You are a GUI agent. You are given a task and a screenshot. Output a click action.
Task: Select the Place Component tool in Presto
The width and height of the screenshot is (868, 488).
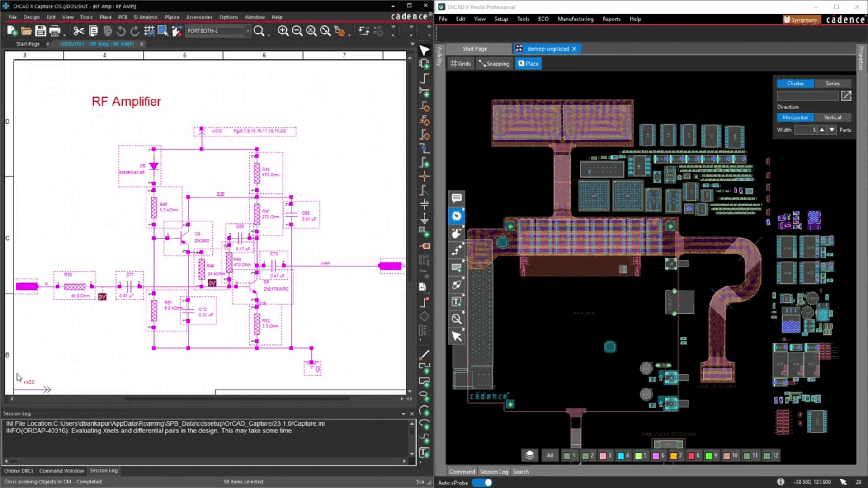pyautogui.click(x=457, y=216)
